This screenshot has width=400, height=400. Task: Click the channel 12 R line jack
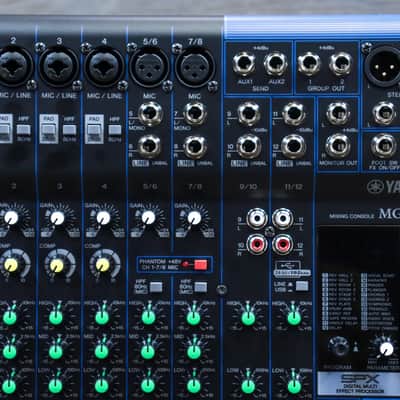click(293, 146)
